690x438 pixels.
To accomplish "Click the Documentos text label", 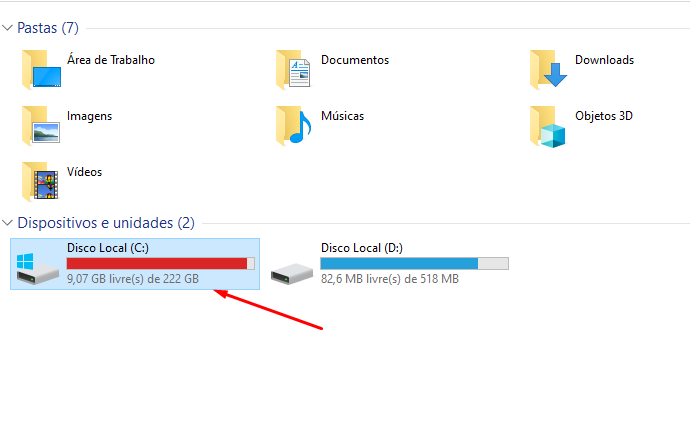I will pos(355,60).
